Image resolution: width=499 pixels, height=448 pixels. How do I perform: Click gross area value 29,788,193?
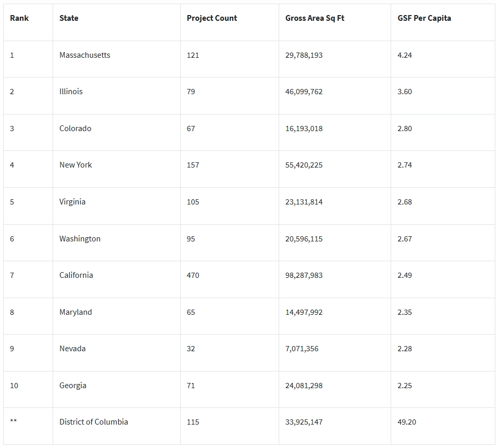point(304,55)
